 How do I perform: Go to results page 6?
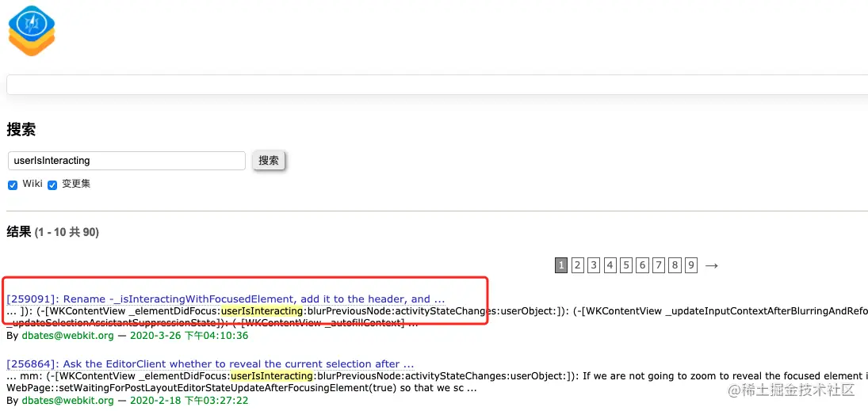642,265
